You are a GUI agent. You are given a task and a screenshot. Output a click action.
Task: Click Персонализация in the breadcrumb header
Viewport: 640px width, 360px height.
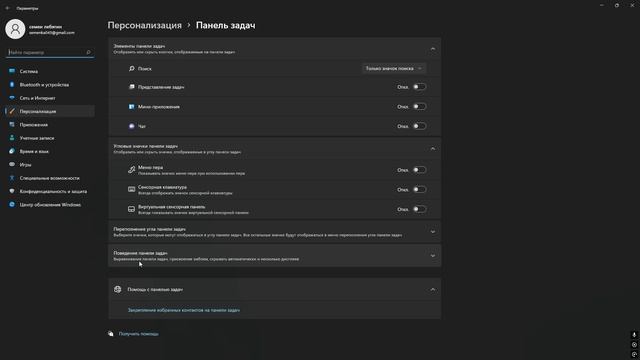click(x=144, y=25)
